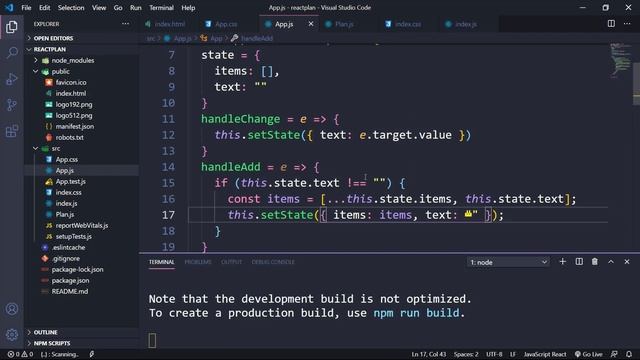Open the Run menu

(x=136, y=7)
